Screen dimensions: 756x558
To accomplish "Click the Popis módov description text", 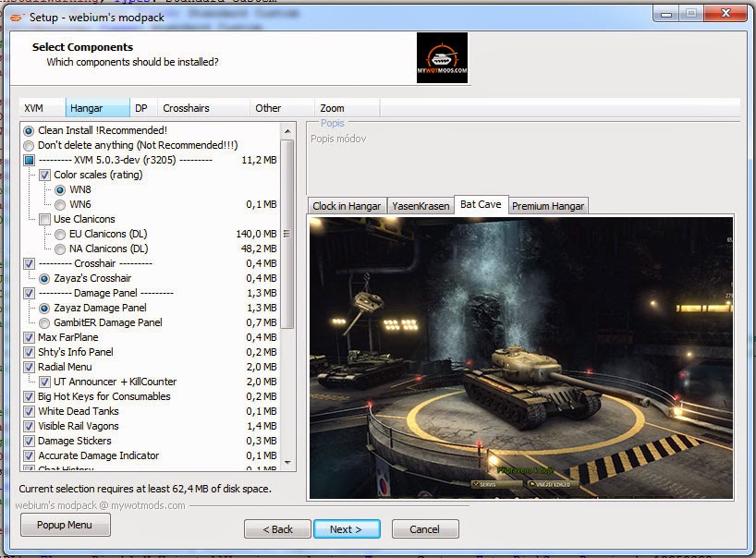I will pos(338,139).
